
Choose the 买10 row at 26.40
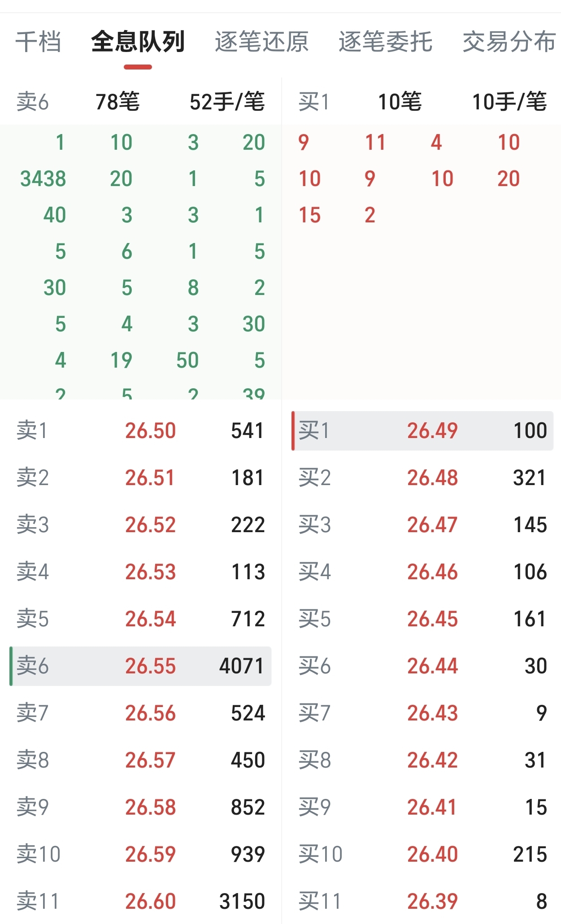(422, 854)
